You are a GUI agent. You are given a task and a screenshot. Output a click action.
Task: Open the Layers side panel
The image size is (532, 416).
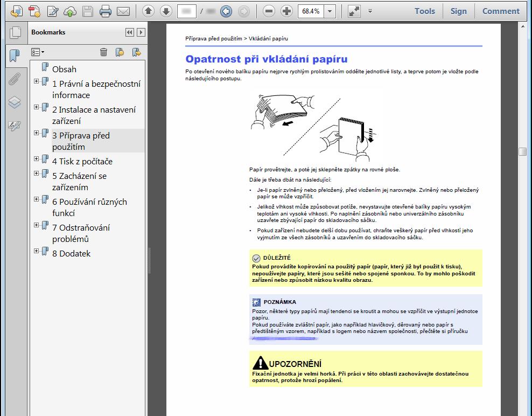tap(15, 102)
